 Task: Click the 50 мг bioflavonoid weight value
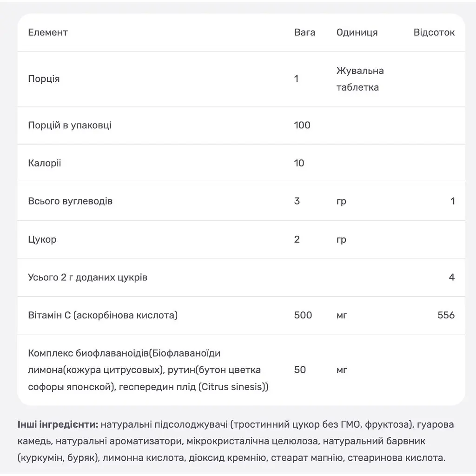click(x=300, y=370)
